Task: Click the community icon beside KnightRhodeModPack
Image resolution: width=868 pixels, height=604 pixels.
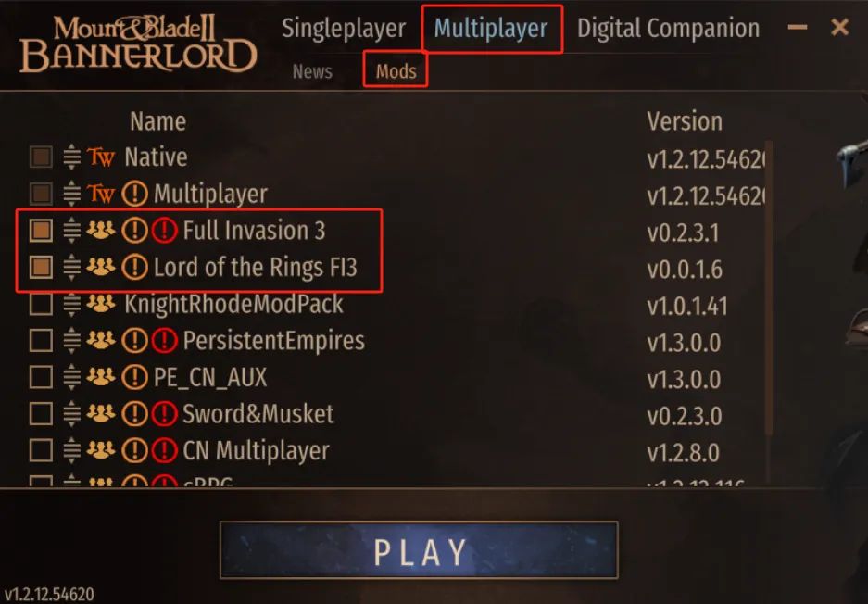Action: point(101,303)
